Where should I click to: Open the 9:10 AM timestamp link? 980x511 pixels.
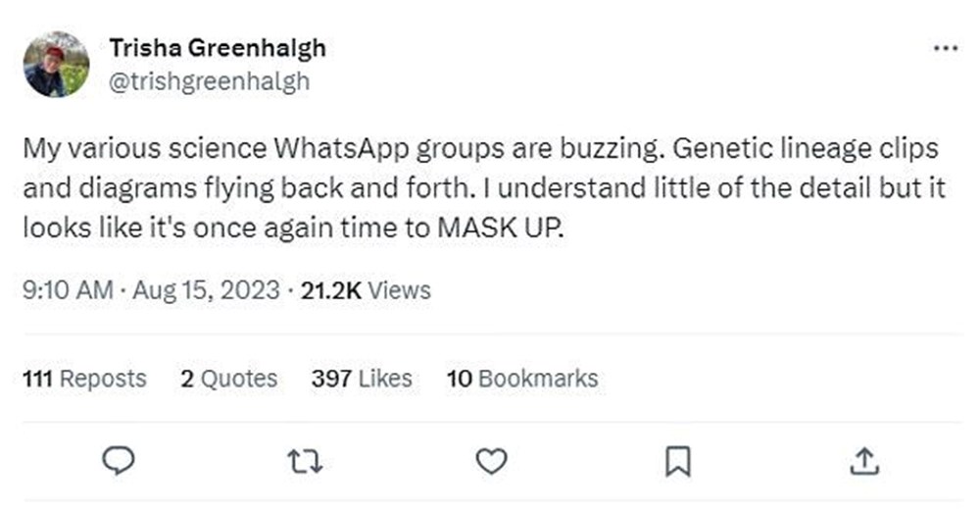point(60,290)
